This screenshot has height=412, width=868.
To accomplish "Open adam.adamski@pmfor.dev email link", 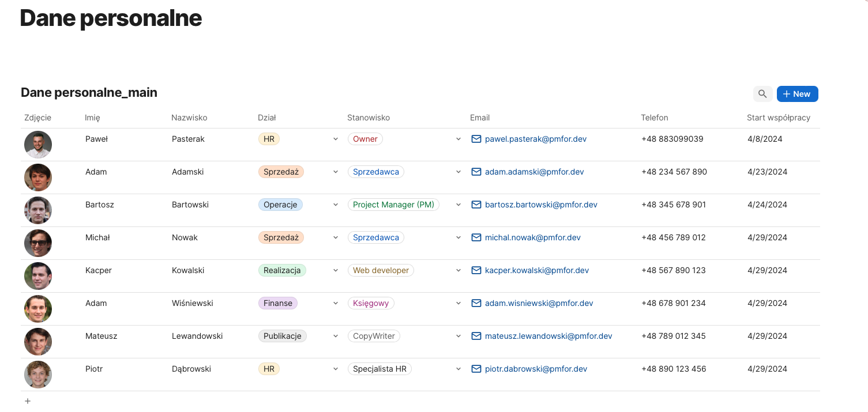I will (534, 172).
